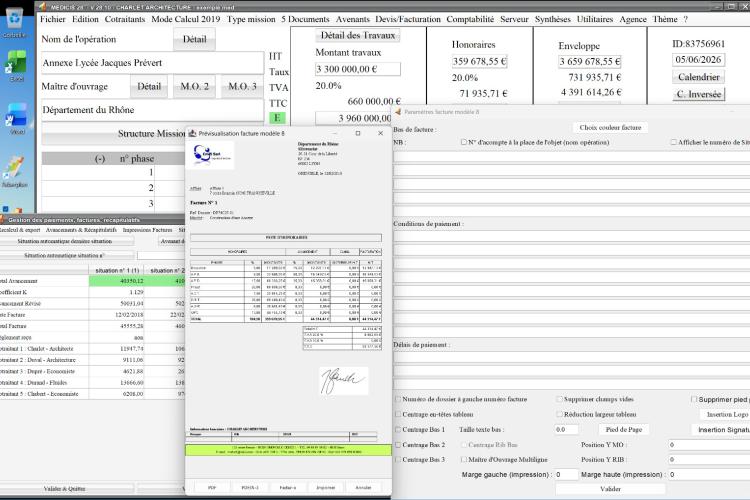Open 'Impressions Factures' menu in payments window

pyautogui.click(x=147, y=230)
